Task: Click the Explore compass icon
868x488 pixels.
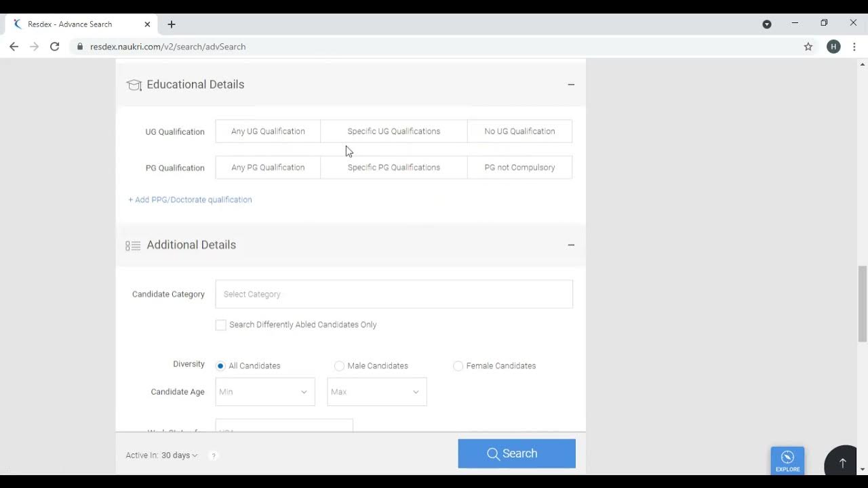Action: click(787, 458)
